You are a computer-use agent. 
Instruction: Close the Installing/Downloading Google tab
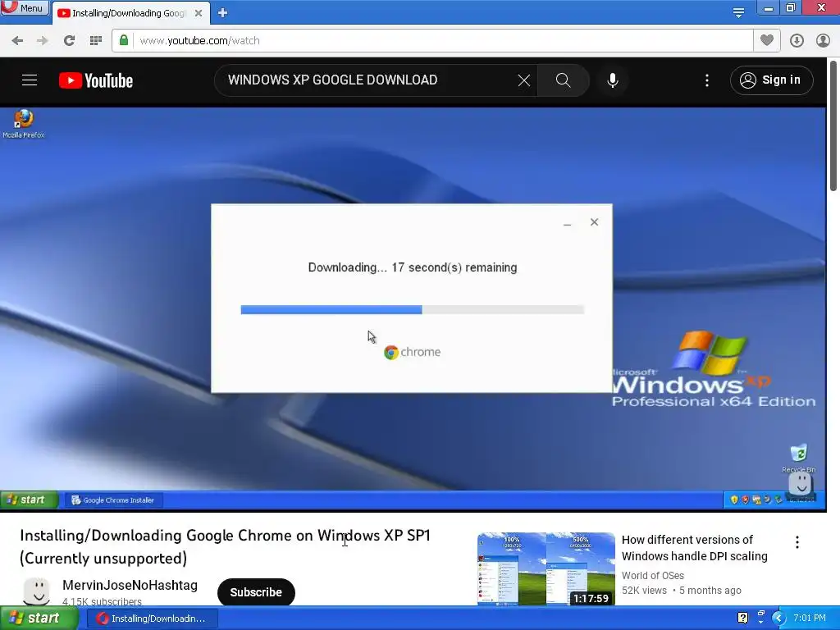point(199,13)
